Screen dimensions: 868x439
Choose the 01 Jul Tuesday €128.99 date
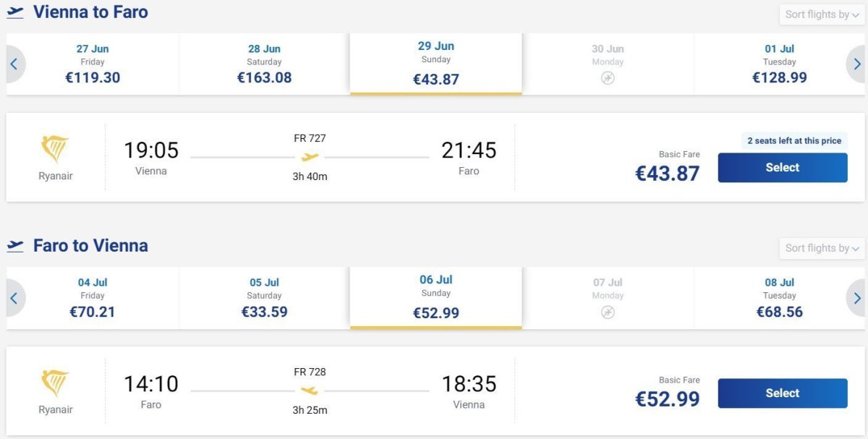779,64
